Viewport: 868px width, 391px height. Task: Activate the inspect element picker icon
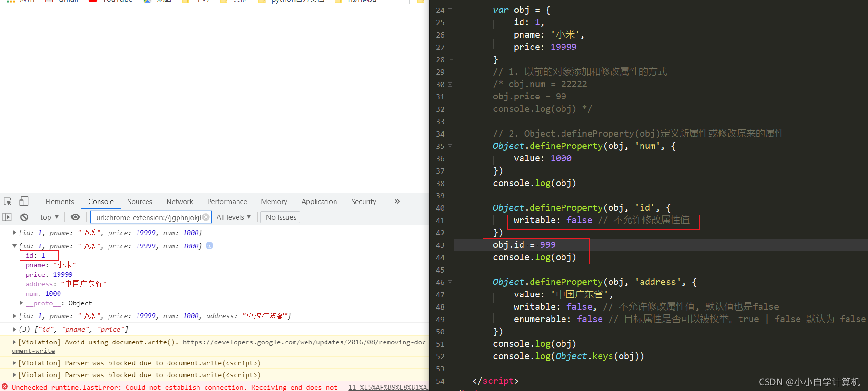coord(8,201)
